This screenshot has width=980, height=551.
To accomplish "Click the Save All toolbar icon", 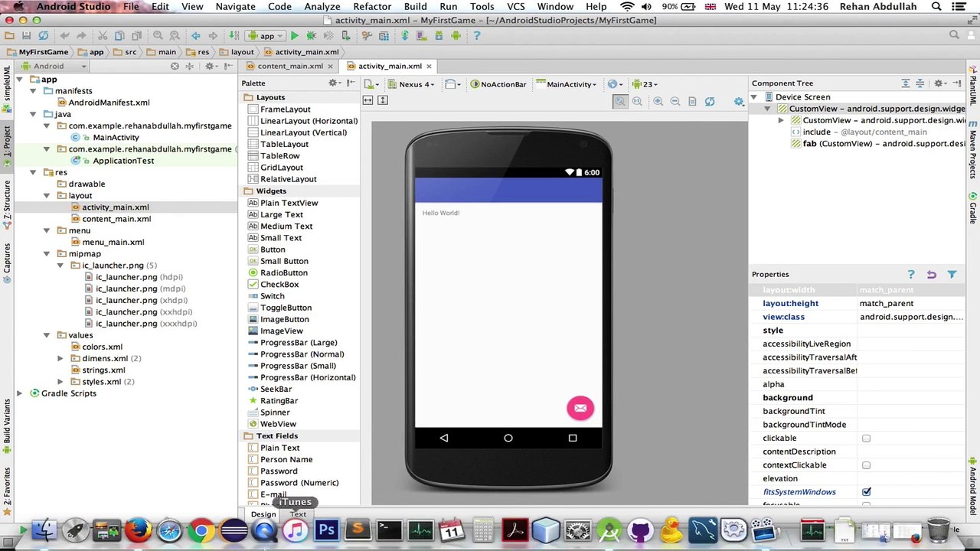I will (x=26, y=36).
